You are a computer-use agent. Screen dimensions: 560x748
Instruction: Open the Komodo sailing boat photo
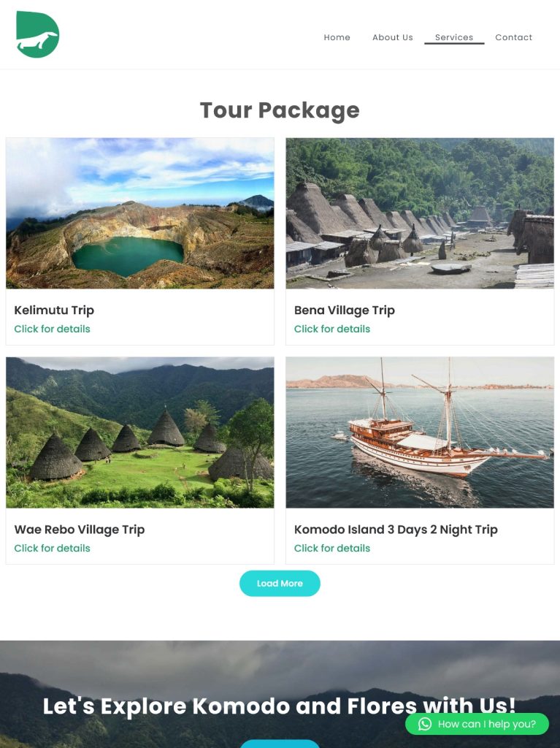pos(420,432)
